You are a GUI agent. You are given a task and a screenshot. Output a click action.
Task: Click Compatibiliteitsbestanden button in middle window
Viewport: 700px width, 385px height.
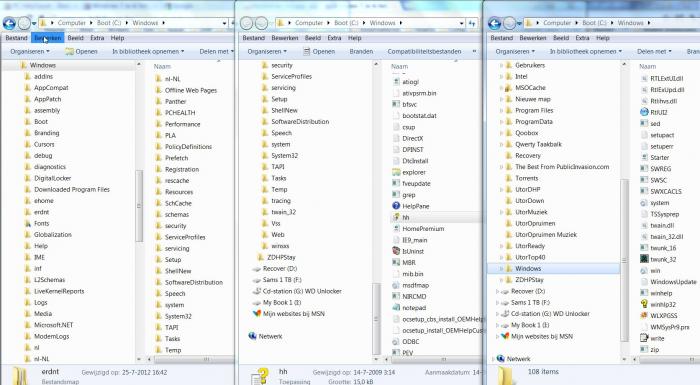point(424,51)
